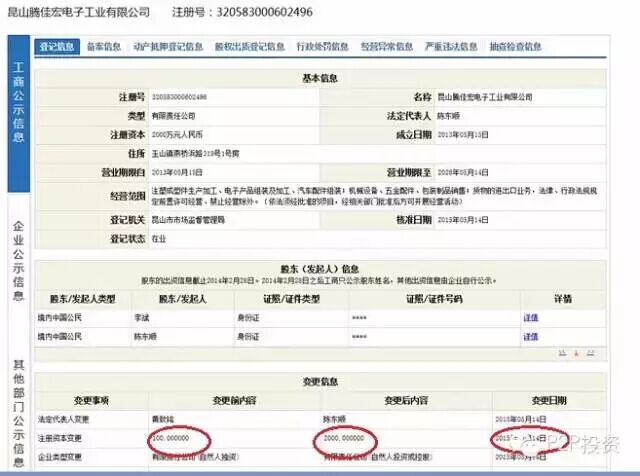
Task: Switch to the 备案信息 tab
Action: click(104, 47)
